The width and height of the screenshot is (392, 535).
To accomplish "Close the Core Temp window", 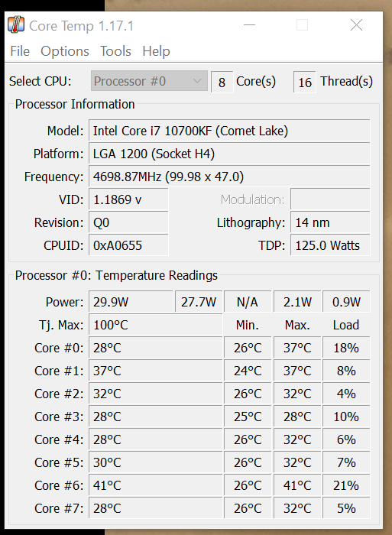I will tap(356, 25).
